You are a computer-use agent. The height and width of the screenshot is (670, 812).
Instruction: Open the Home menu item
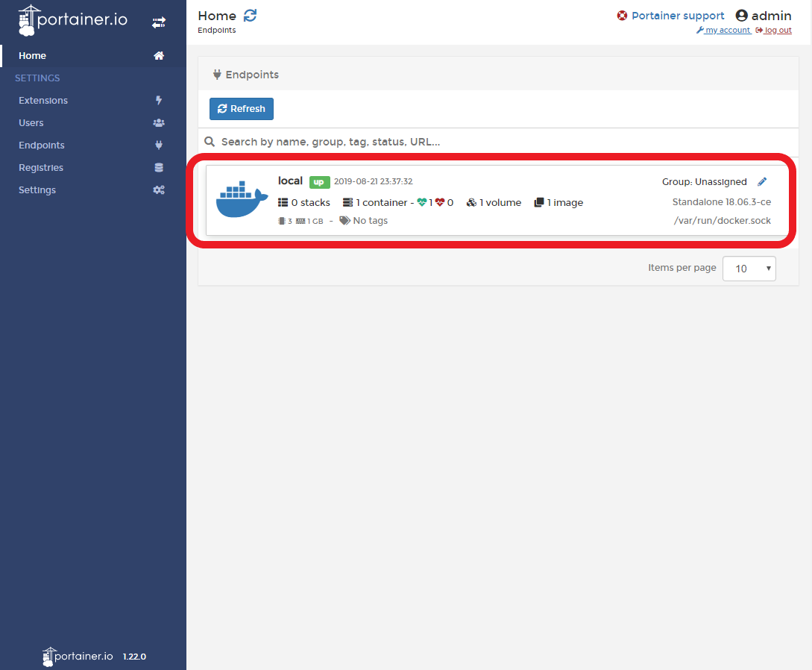click(93, 55)
